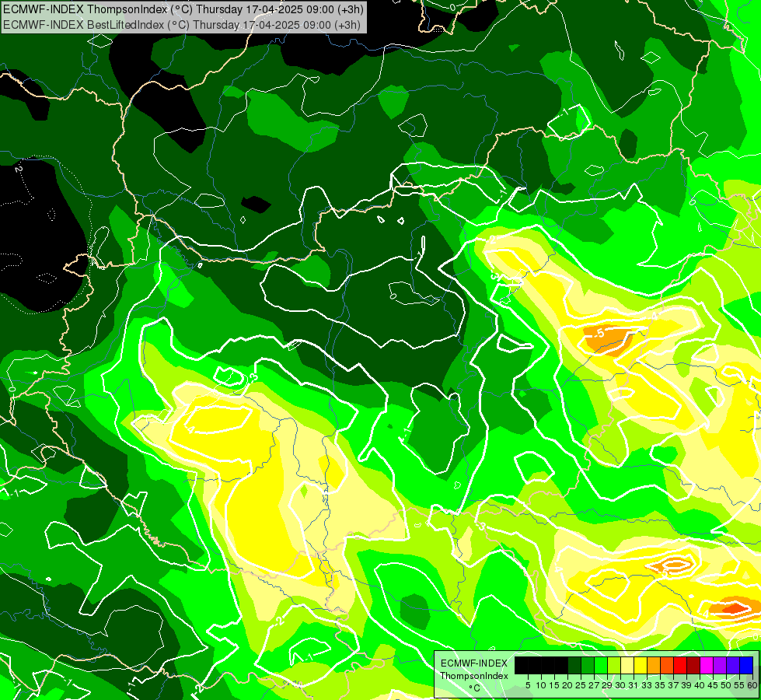The height and width of the screenshot is (700, 761).
Task: Select the bright red legend swatch for 37-39
Action: click(x=680, y=665)
